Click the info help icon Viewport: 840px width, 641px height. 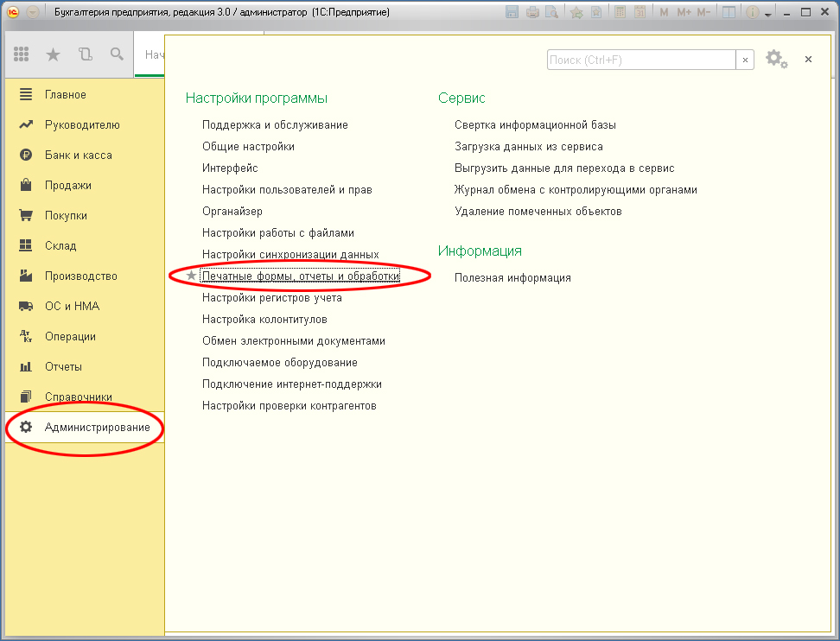coord(753,12)
